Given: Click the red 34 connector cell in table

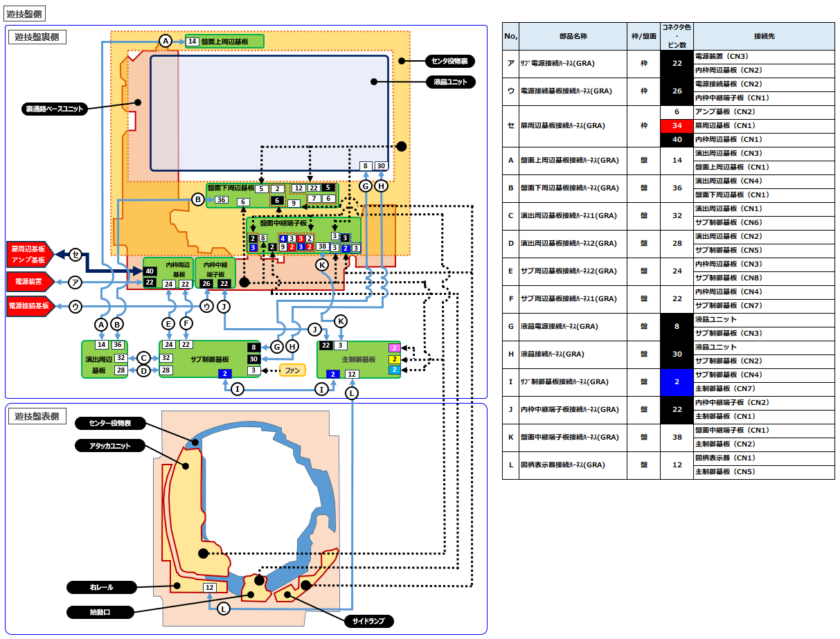Looking at the screenshot, I should [677, 125].
